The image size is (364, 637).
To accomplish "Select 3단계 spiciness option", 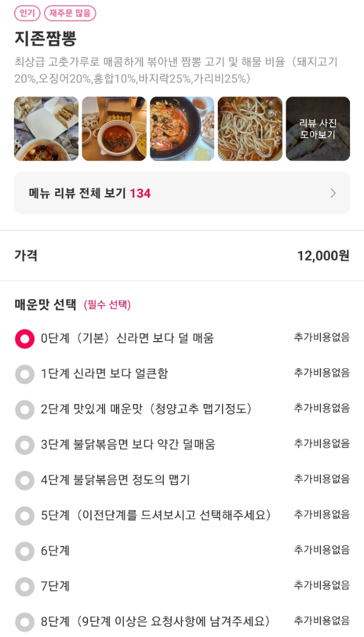I will (26, 445).
